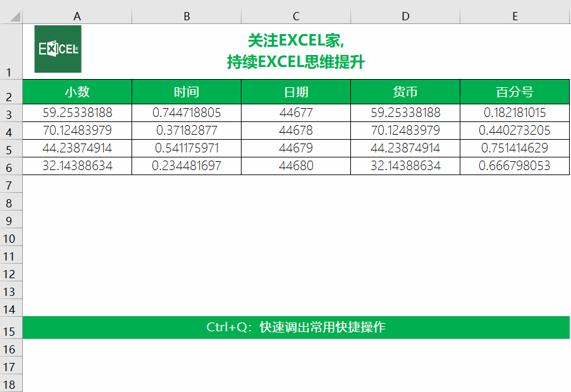This screenshot has width=571, height=392.
Task: Select row 11 header
Action: point(11,255)
